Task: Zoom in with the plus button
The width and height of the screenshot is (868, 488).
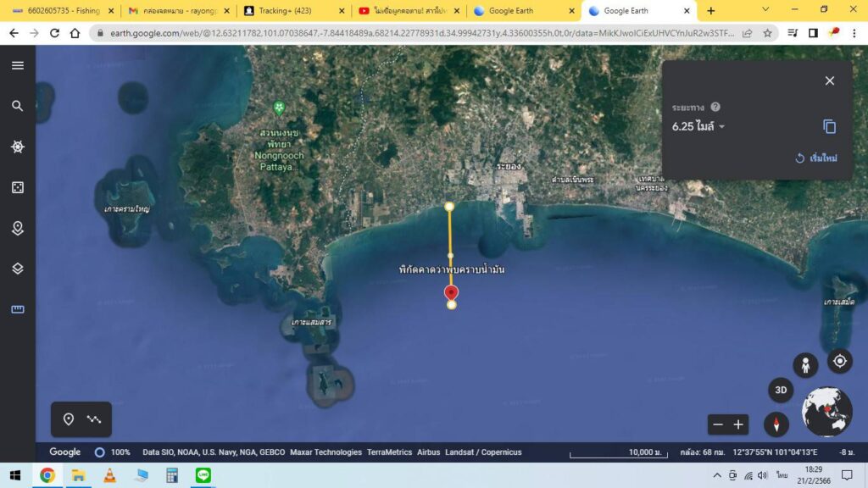Action: click(738, 424)
